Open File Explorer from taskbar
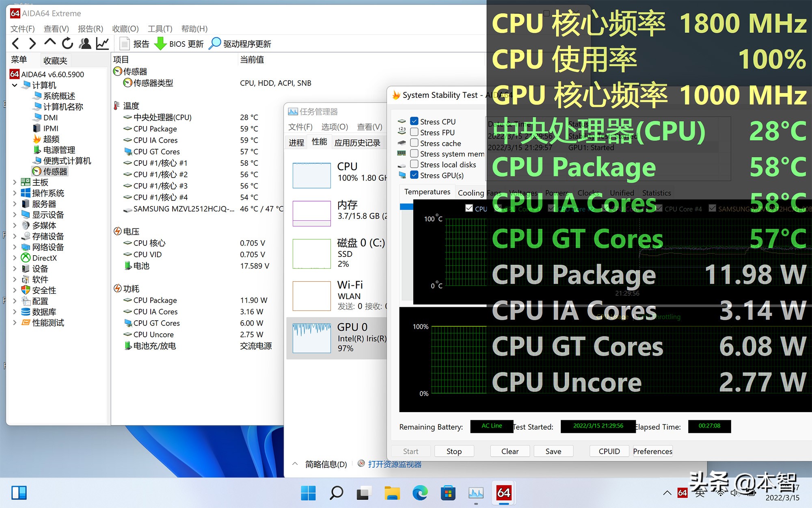The image size is (812, 508). coord(392,493)
